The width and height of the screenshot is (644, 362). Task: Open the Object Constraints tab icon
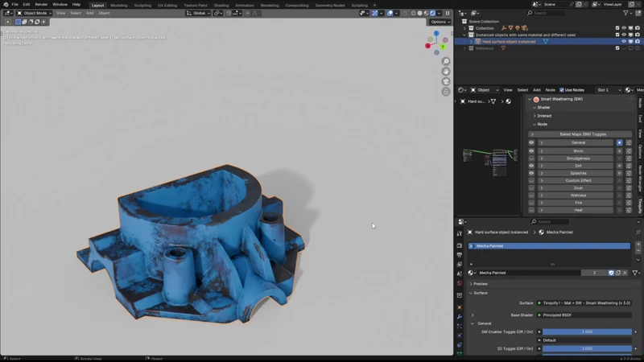(x=459, y=345)
